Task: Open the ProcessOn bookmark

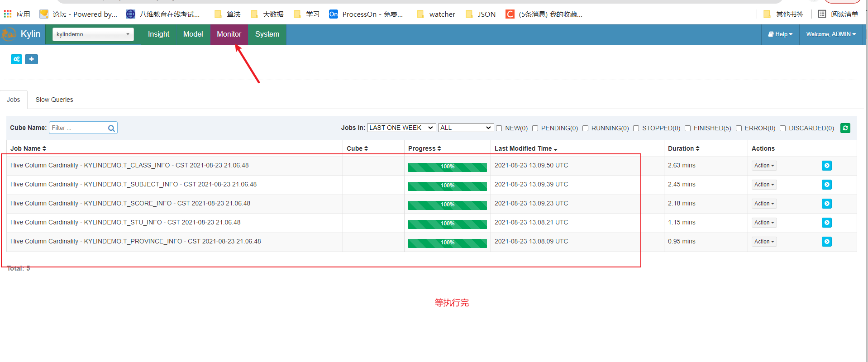Action: point(366,14)
